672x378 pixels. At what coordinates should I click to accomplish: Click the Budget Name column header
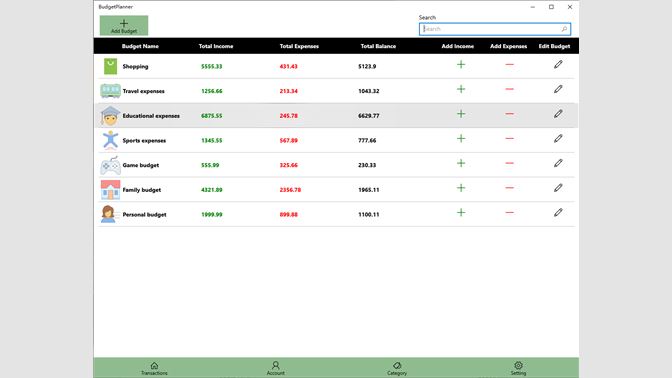click(140, 46)
